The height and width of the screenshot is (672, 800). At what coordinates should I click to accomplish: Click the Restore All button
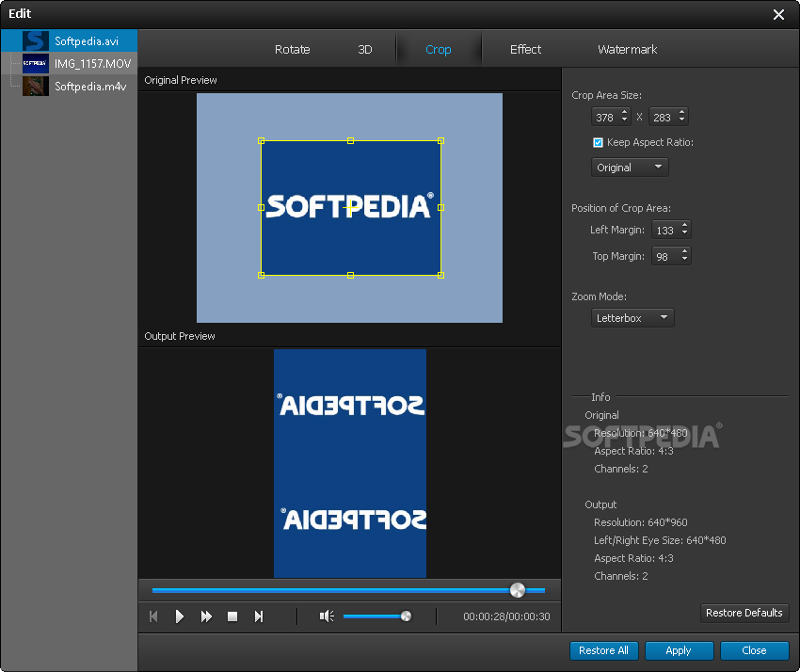[x=603, y=650]
